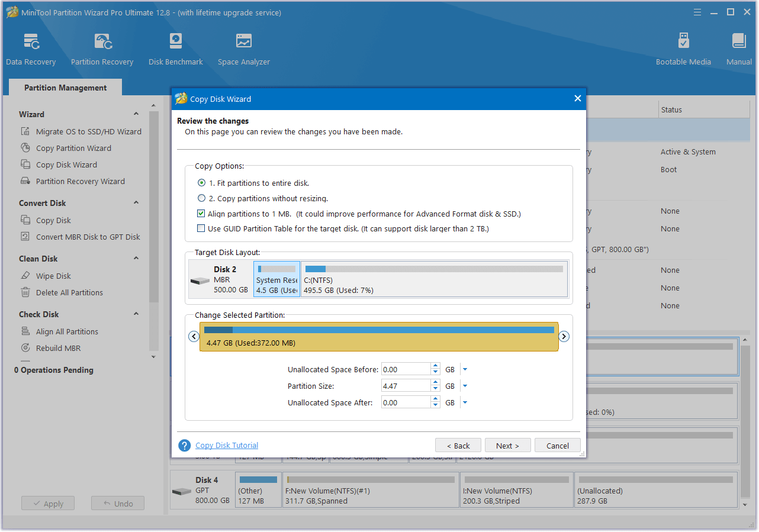The width and height of the screenshot is (759, 532).
Task: Click the Unallocated Space Before input field
Action: (406, 369)
